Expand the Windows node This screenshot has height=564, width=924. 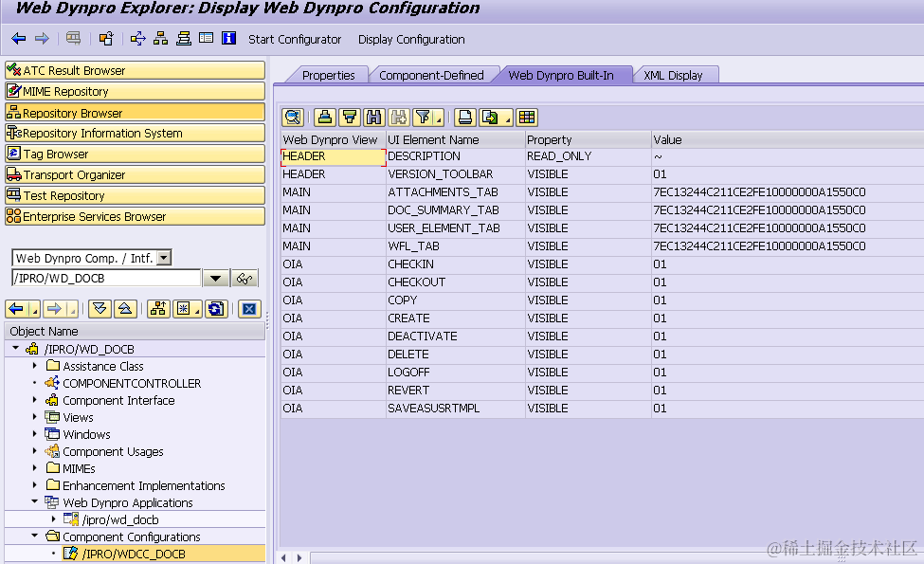35,434
